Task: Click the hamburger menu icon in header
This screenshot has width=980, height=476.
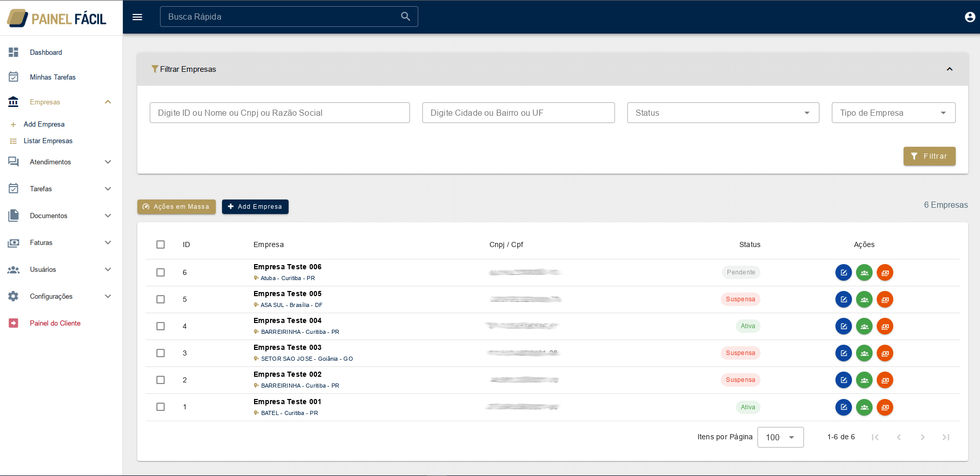Action: pos(137,17)
